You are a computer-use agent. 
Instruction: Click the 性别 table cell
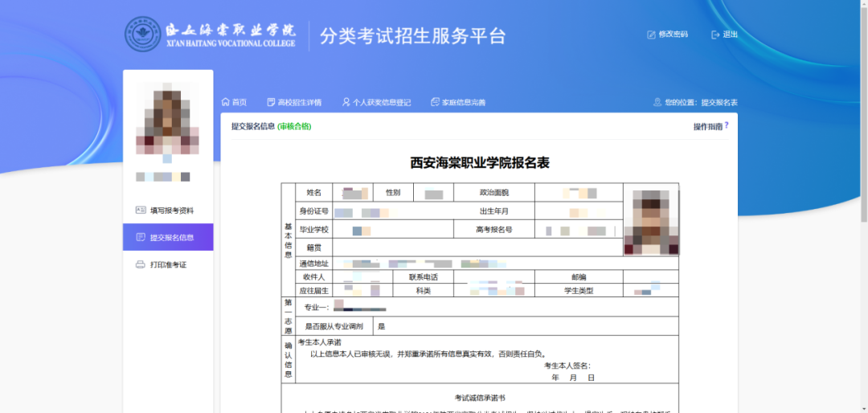(x=393, y=192)
